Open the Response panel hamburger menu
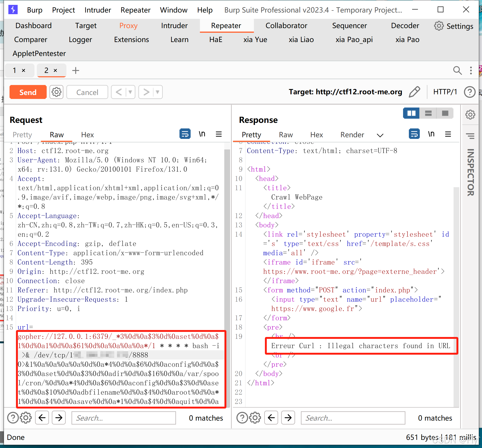 [x=448, y=134]
